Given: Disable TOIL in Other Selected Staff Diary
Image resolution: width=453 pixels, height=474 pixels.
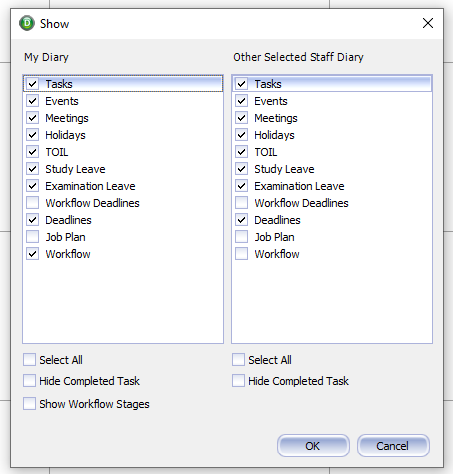Looking at the screenshot, I should click(x=242, y=152).
